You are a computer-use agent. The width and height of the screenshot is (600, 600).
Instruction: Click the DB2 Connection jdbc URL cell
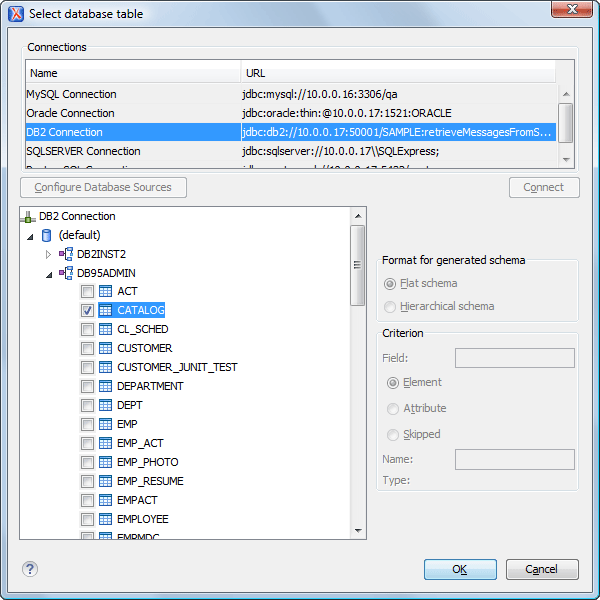tap(398, 132)
